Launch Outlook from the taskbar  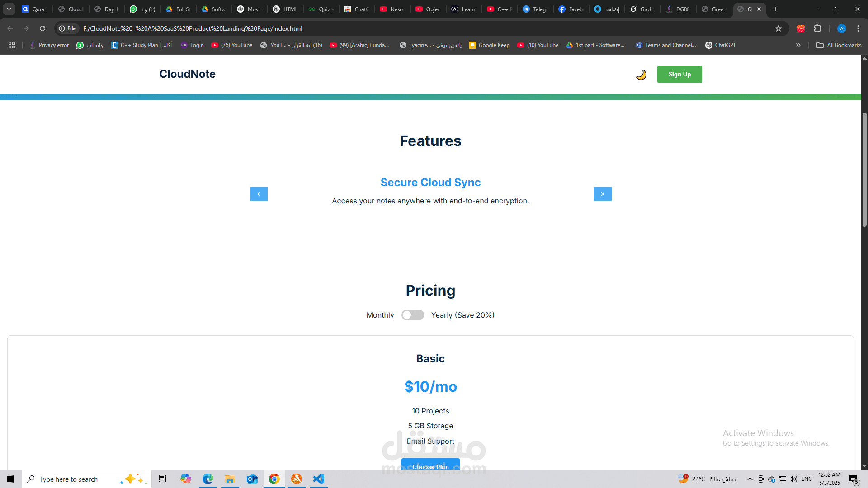pyautogui.click(x=252, y=479)
